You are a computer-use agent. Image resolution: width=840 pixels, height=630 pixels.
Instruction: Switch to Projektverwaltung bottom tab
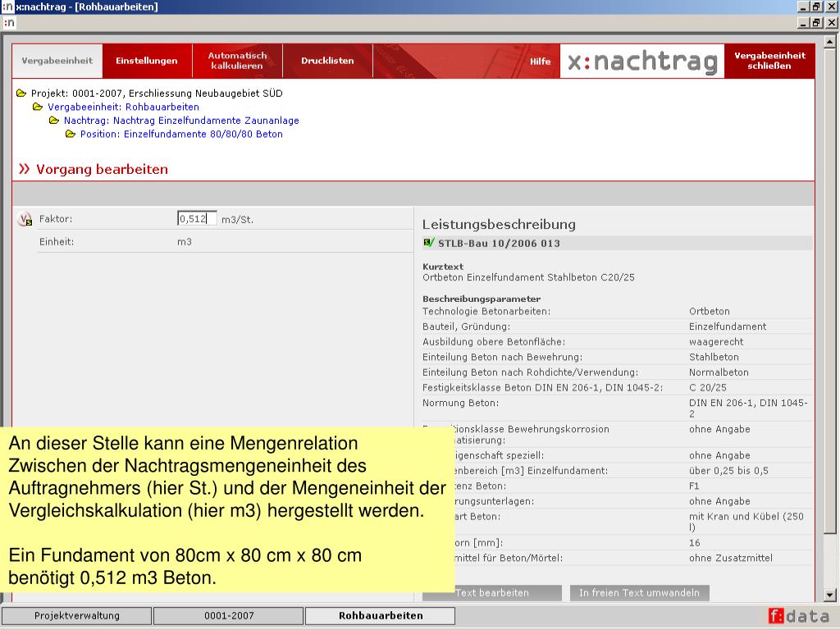[76, 615]
